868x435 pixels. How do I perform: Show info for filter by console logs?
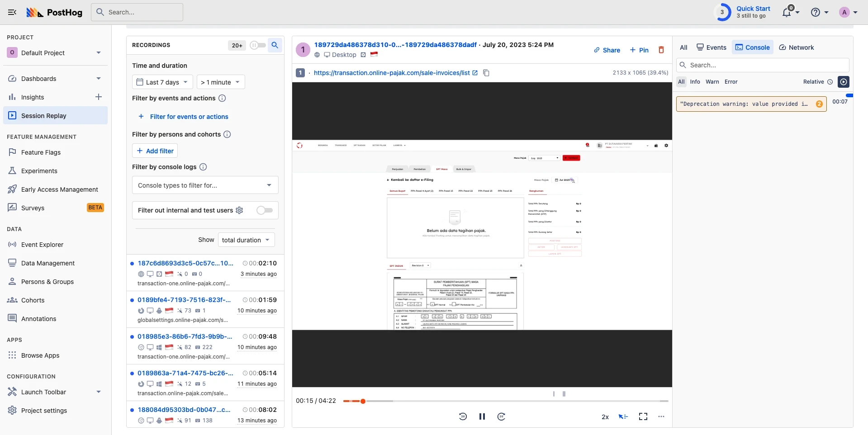pyautogui.click(x=203, y=167)
